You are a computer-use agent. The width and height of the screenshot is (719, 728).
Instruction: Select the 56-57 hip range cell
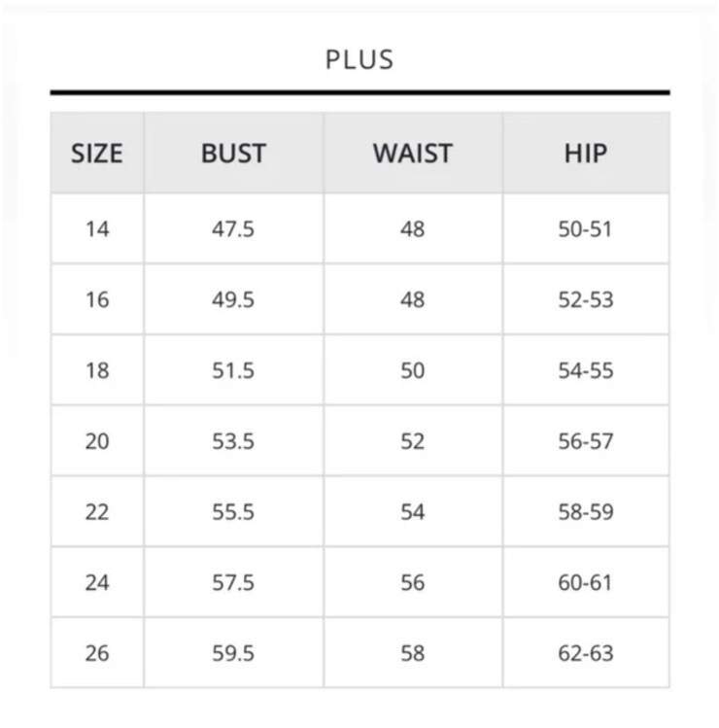click(x=586, y=441)
